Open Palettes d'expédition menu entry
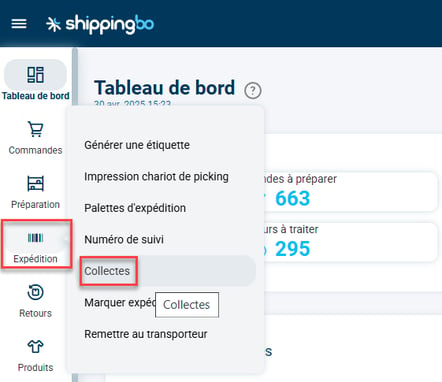Viewport: 442px width, 382px height. (x=135, y=208)
